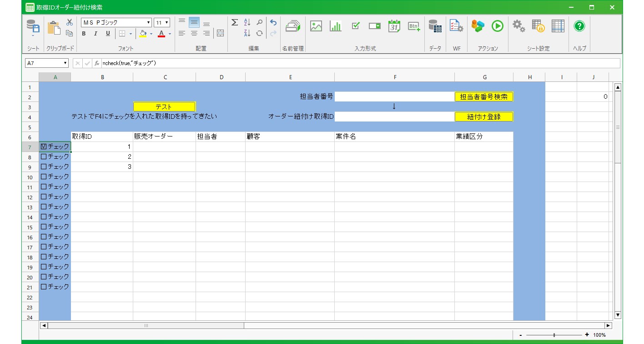
Task: Click the 紐付け登録 button
Action: (484, 116)
